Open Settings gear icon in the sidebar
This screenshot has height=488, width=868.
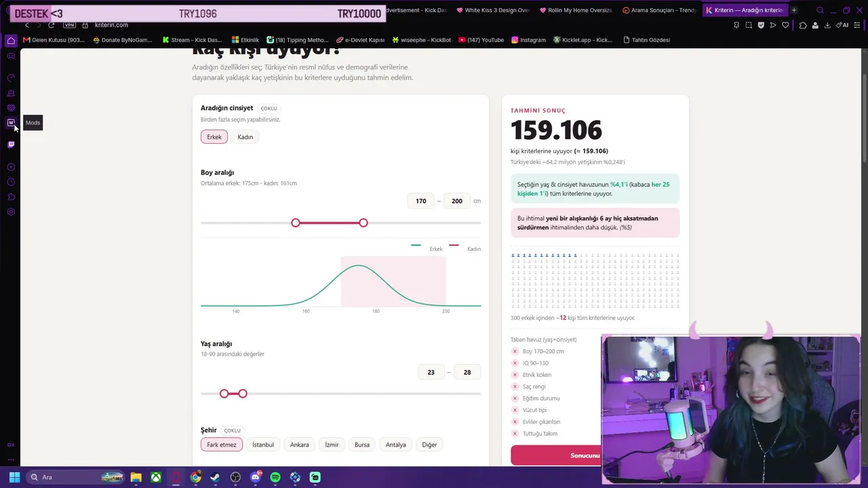pos(11,211)
